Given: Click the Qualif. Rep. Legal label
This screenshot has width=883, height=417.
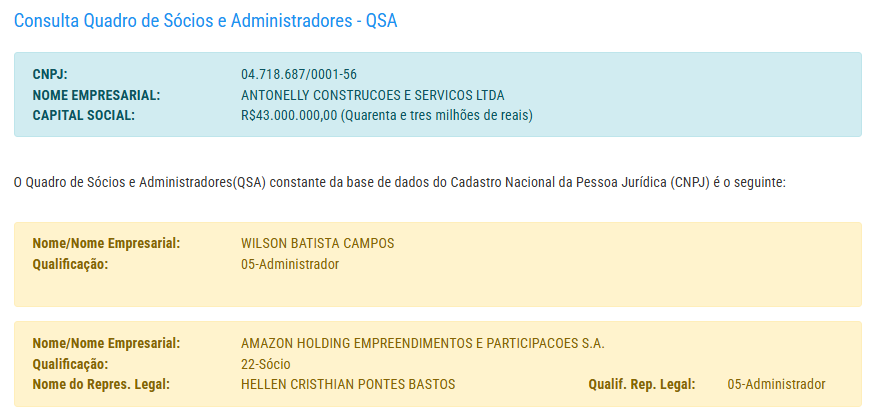Looking at the screenshot, I should (x=640, y=384).
